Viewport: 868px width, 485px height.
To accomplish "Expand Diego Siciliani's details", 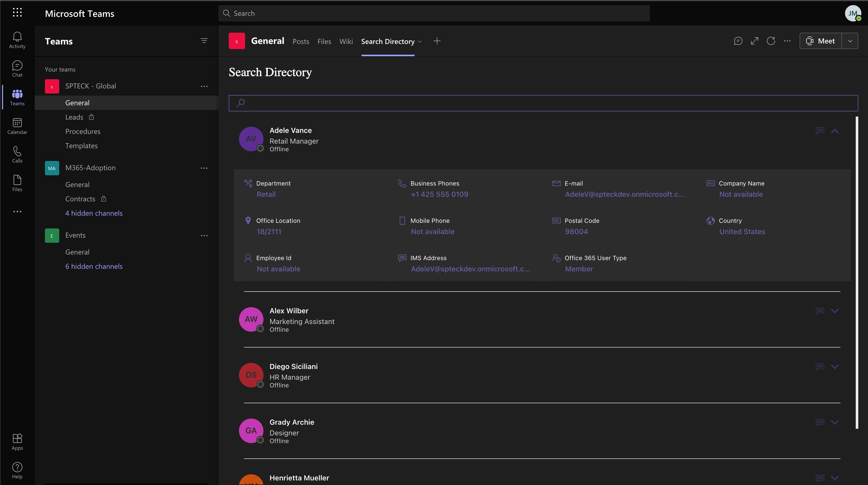I will [835, 367].
